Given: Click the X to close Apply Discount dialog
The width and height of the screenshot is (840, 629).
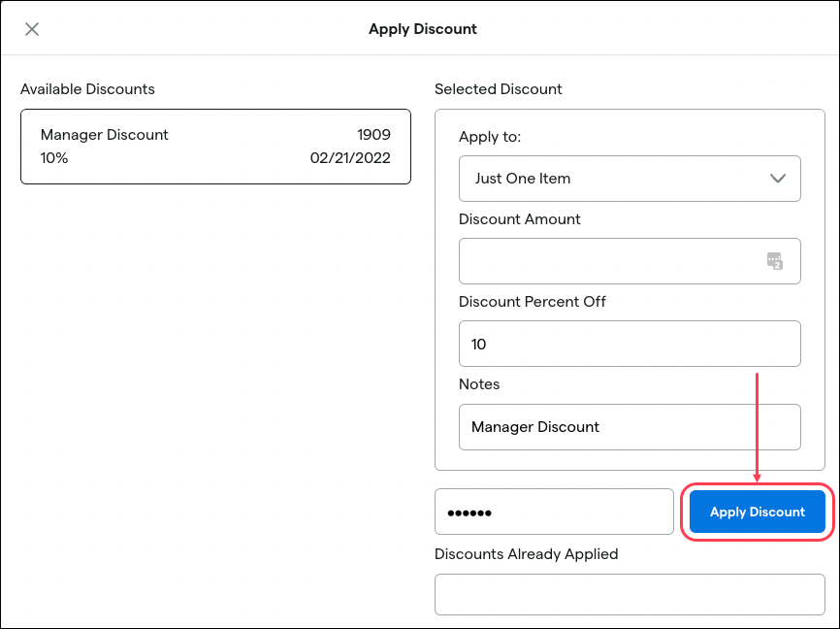Looking at the screenshot, I should [x=32, y=29].
